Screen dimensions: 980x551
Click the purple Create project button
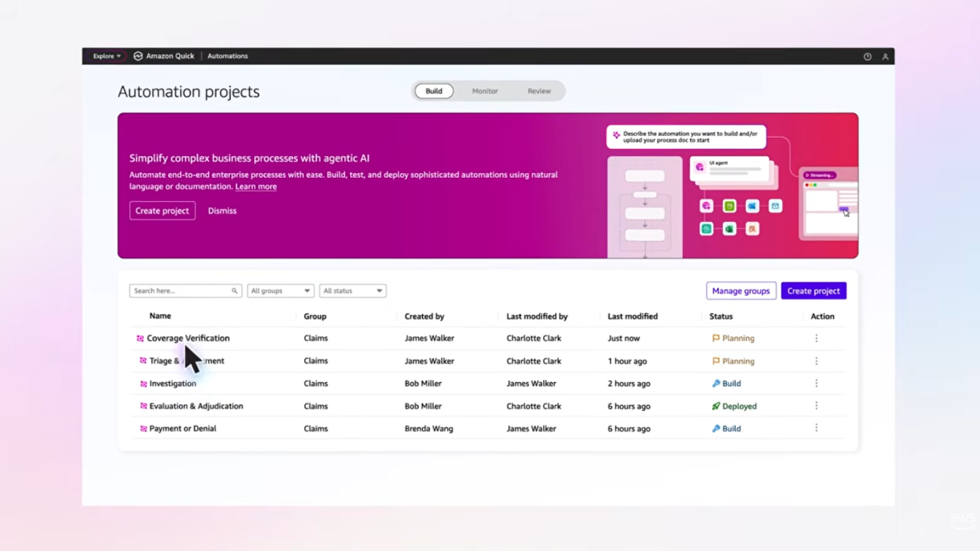click(813, 291)
